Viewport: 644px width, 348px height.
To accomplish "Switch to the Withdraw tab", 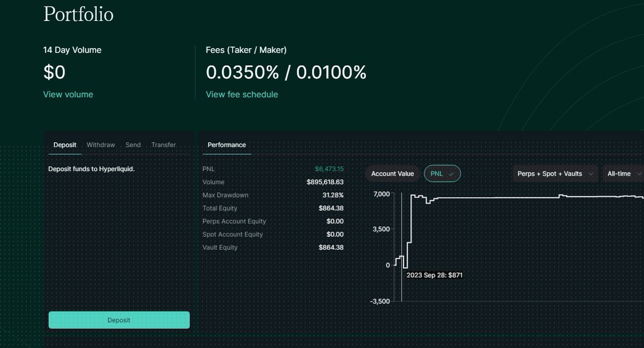I will pos(101,145).
